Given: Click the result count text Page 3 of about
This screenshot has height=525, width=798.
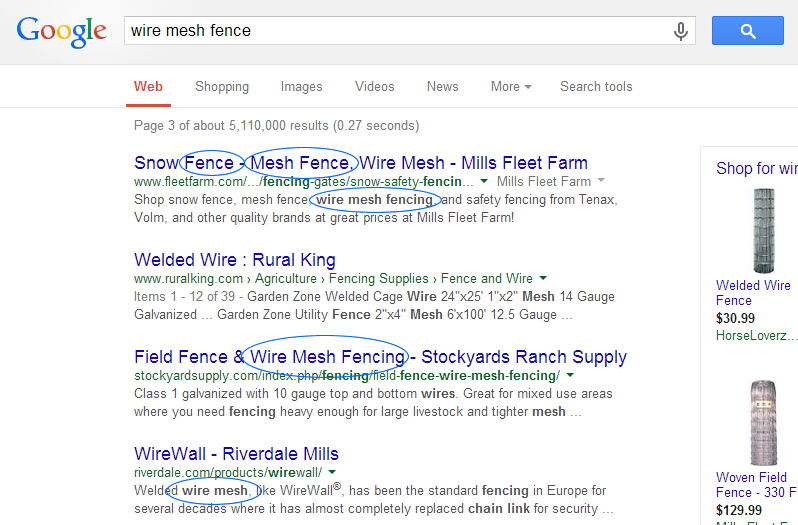Looking at the screenshot, I should pos(276,126).
